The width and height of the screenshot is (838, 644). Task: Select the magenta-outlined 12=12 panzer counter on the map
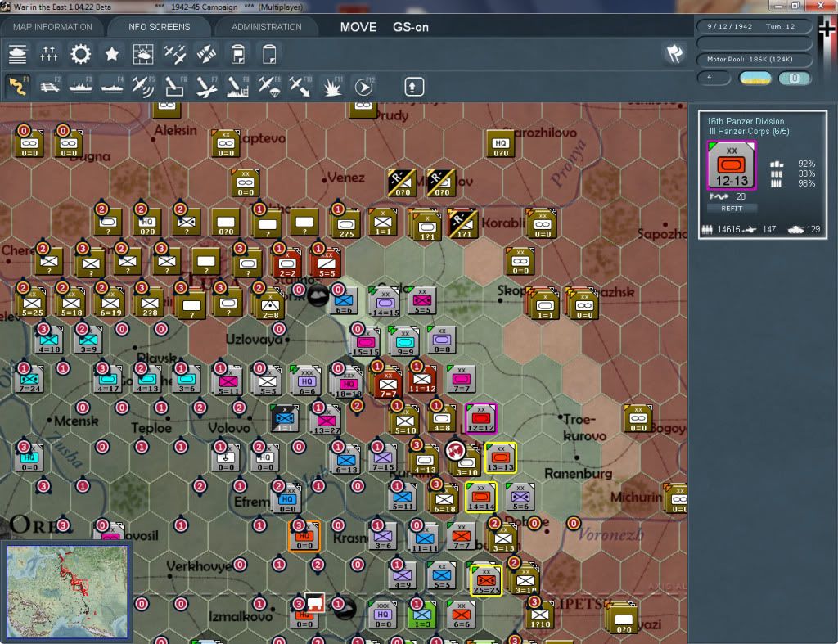pos(480,418)
